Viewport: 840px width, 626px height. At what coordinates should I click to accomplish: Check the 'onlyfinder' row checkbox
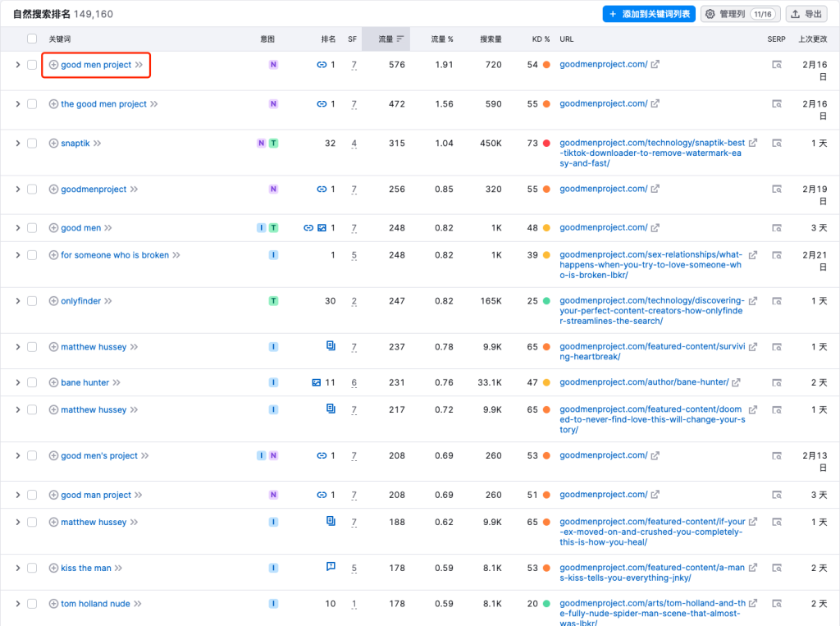click(32, 300)
